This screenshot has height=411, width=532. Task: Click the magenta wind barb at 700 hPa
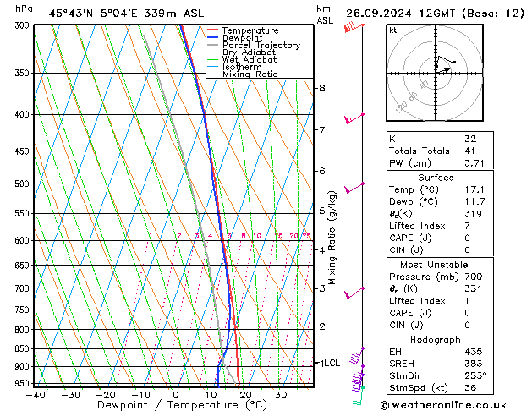point(354,293)
